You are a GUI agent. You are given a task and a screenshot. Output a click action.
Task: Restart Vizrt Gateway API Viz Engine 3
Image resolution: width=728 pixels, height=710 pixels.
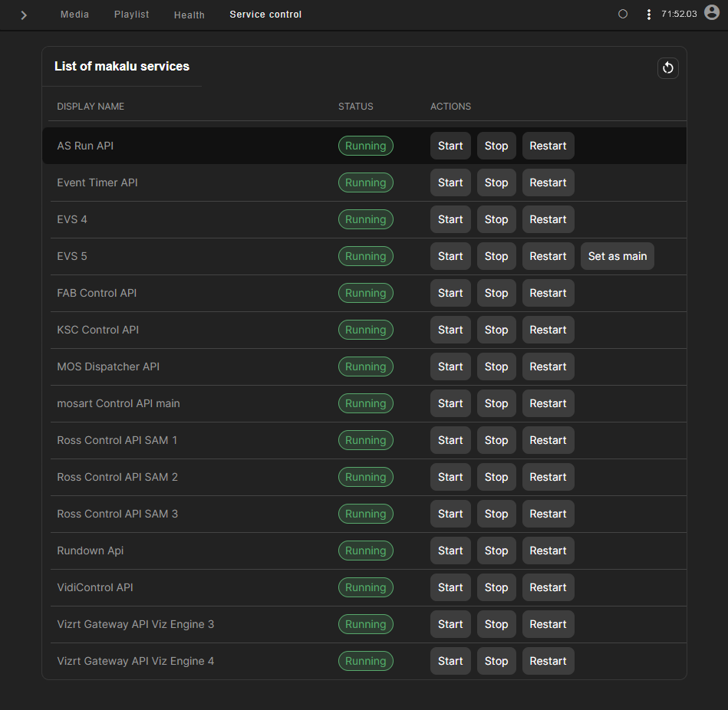tap(548, 624)
